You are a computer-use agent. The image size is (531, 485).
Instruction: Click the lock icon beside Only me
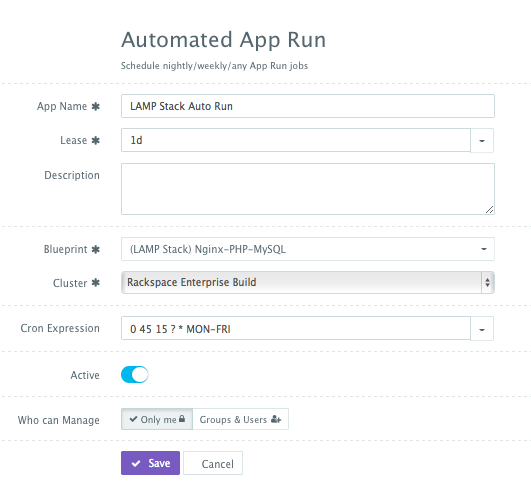pyautogui.click(x=182, y=419)
